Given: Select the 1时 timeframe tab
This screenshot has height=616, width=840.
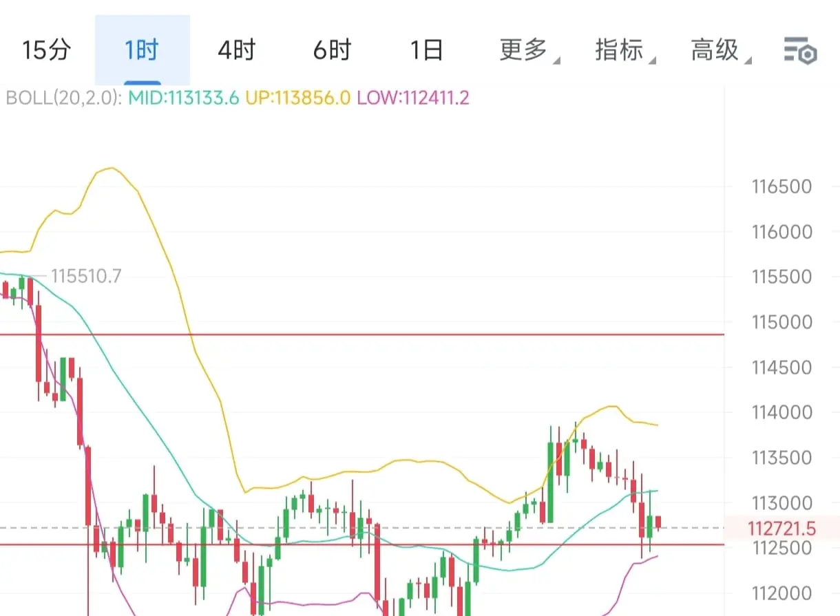Looking at the screenshot, I should (x=142, y=50).
